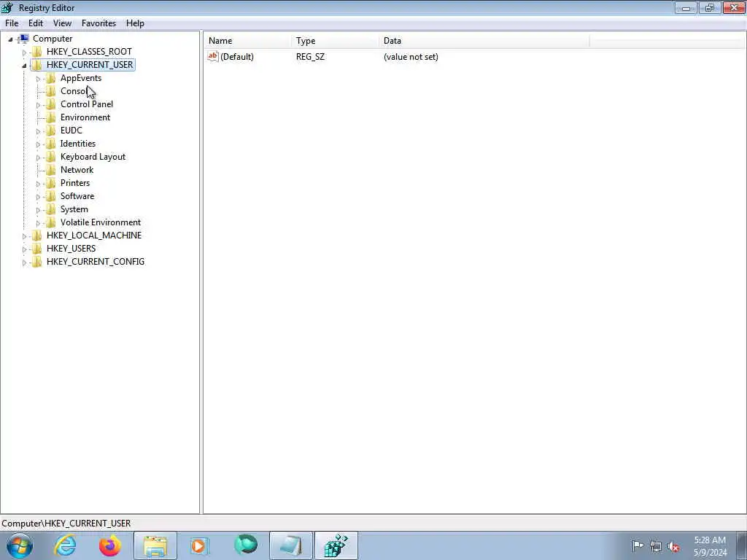Expand the System key arrow
747x560 pixels.
pyautogui.click(x=38, y=209)
